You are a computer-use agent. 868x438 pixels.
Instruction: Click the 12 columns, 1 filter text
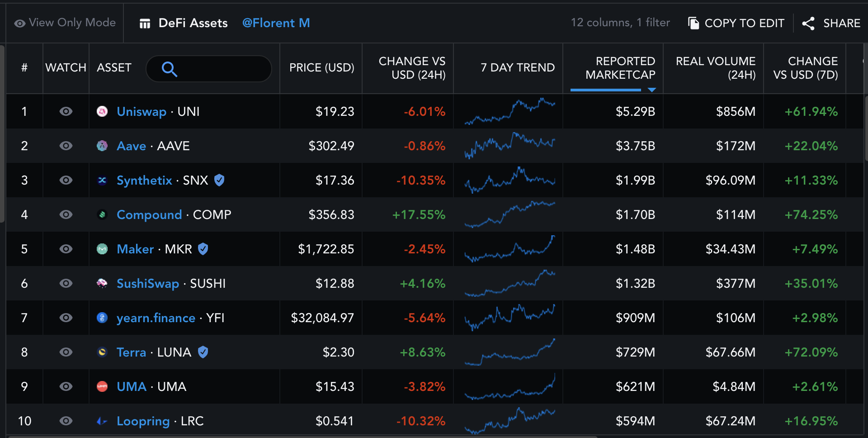click(x=620, y=23)
